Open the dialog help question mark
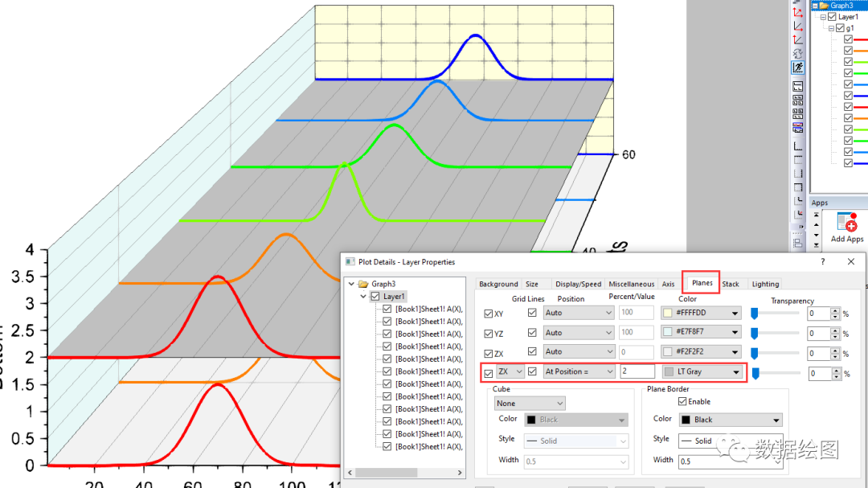The image size is (868, 488). [823, 262]
